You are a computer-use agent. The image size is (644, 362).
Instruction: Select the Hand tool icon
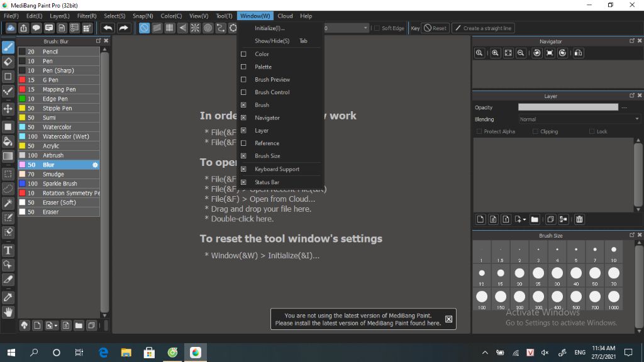click(x=8, y=312)
